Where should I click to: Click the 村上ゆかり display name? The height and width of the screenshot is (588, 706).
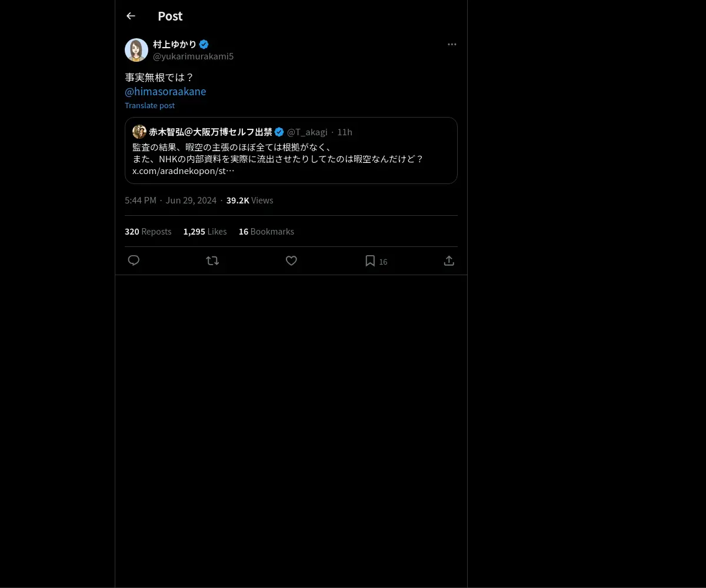[175, 44]
